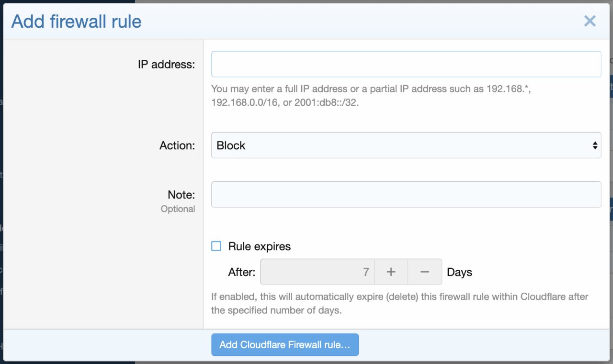
Task: Click the Action select up-down arrows
Action: coord(595,145)
